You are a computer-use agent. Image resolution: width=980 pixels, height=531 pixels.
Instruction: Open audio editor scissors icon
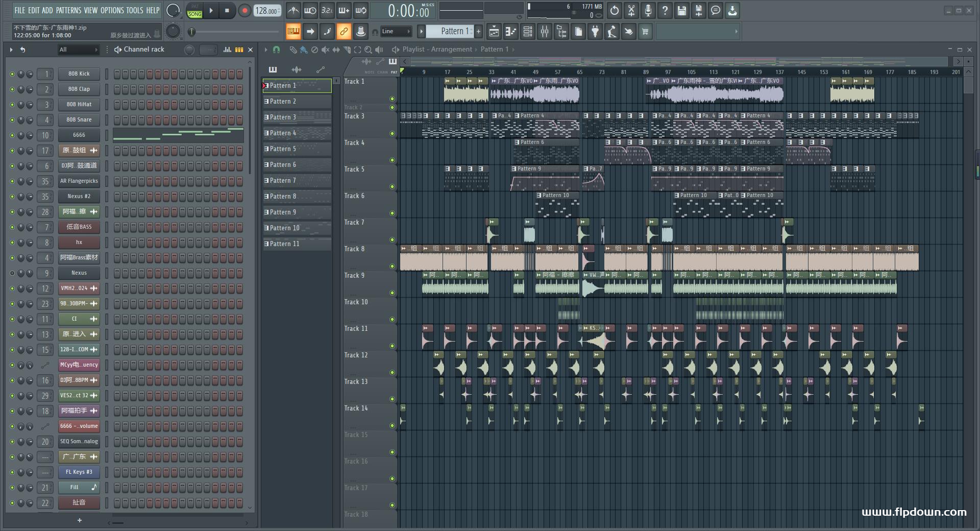pos(631,10)
